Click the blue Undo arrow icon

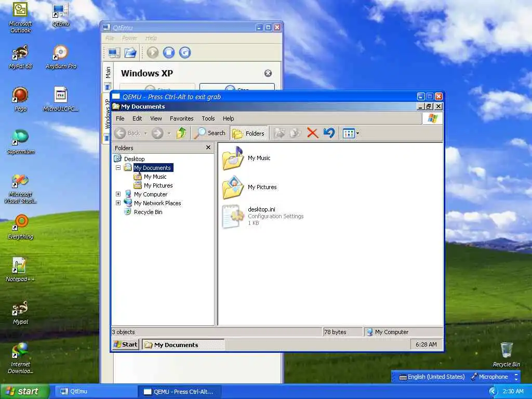tap(329, 133)
